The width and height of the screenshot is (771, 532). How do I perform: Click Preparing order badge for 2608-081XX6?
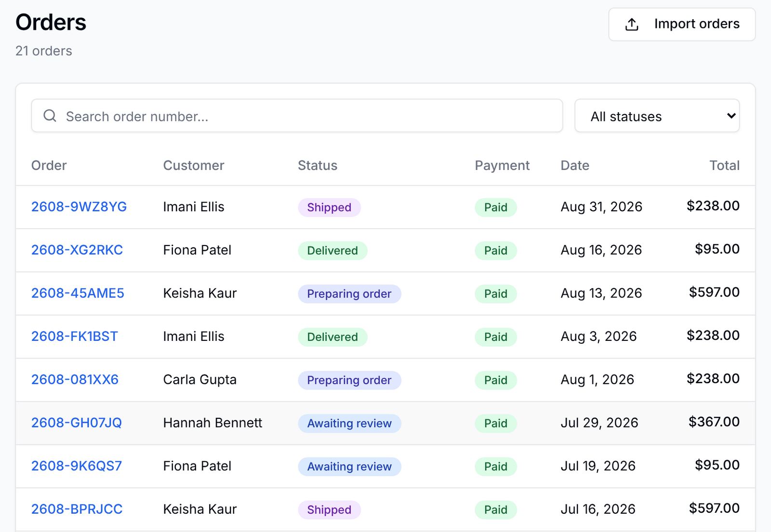(x=349, y=380)
